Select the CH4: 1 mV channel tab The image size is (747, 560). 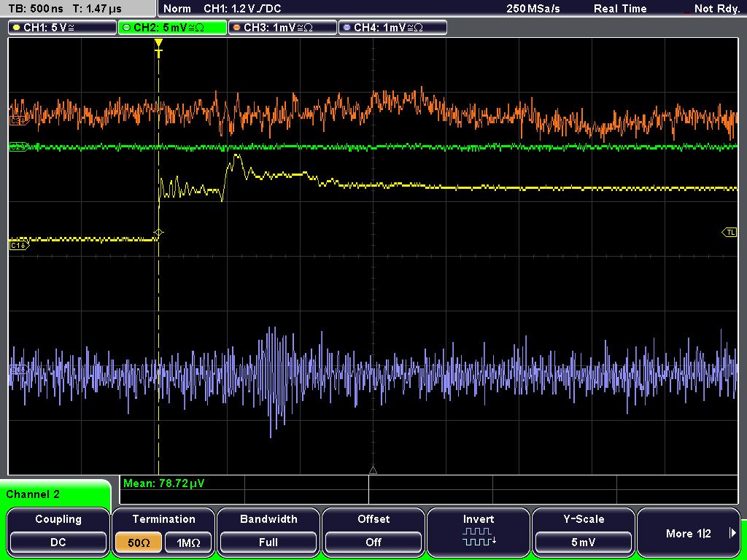tap(392, 28)
